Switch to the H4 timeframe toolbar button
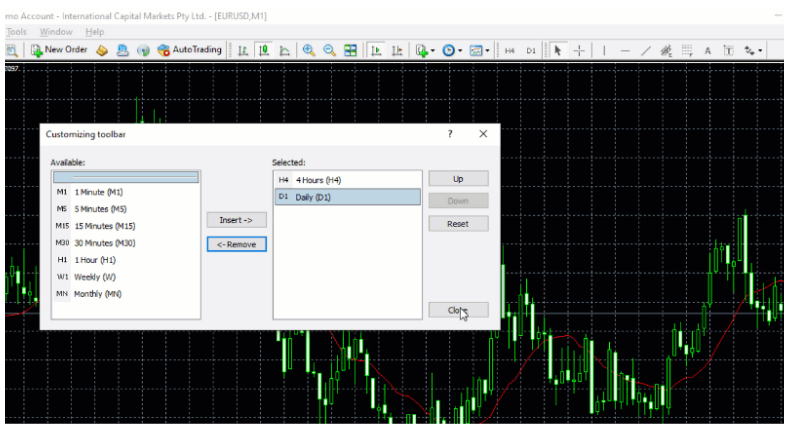 click(x=509, y=50)
